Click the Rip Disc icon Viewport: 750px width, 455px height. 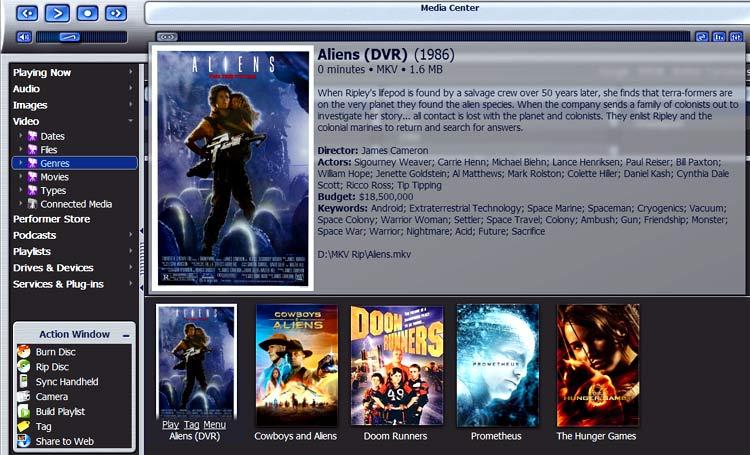(24, 367)
